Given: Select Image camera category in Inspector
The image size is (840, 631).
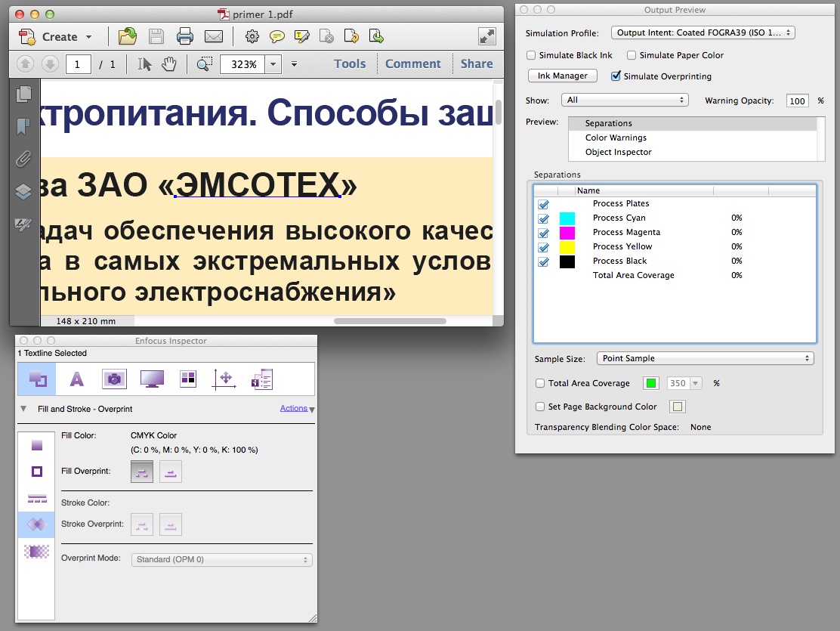Looking at the screenshot, I should click(114, 379).
